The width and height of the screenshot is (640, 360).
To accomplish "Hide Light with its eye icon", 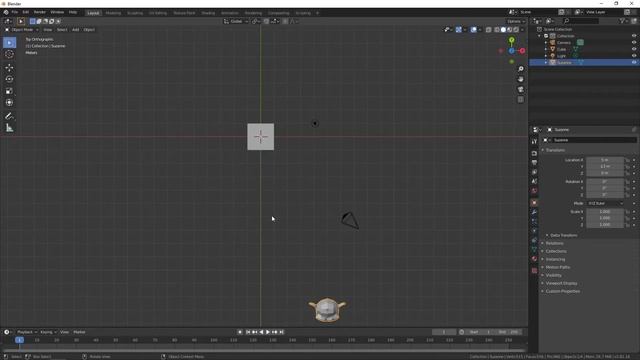I will [634, 56].
